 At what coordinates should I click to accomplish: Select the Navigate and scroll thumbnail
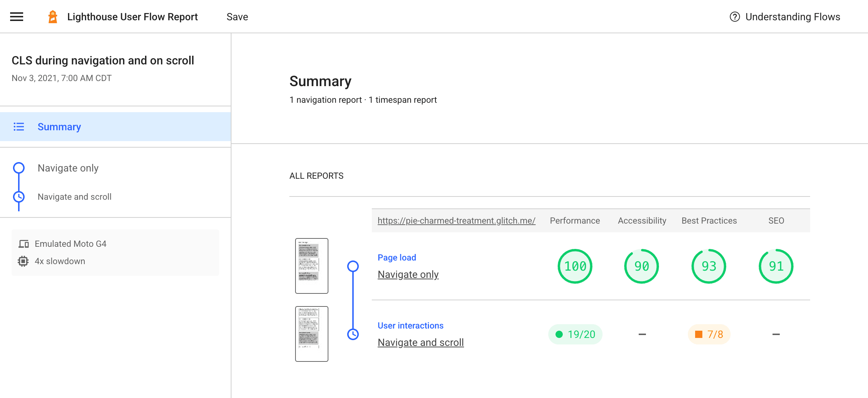[311, 333]
